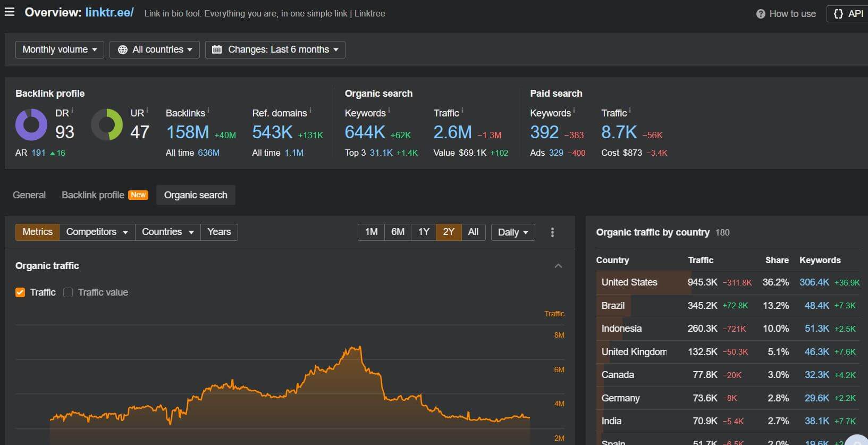Click the 158M backlinks value
The height and width of the screenshot is (445, 868).
(188, 132)
